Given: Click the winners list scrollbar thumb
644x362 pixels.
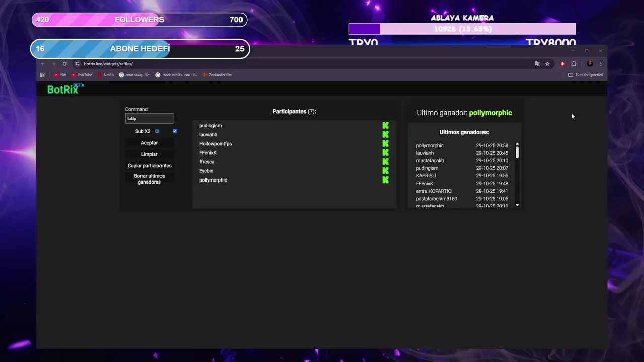Looking at the screenshot, I should pyautogui.click(x=517, y=152).
